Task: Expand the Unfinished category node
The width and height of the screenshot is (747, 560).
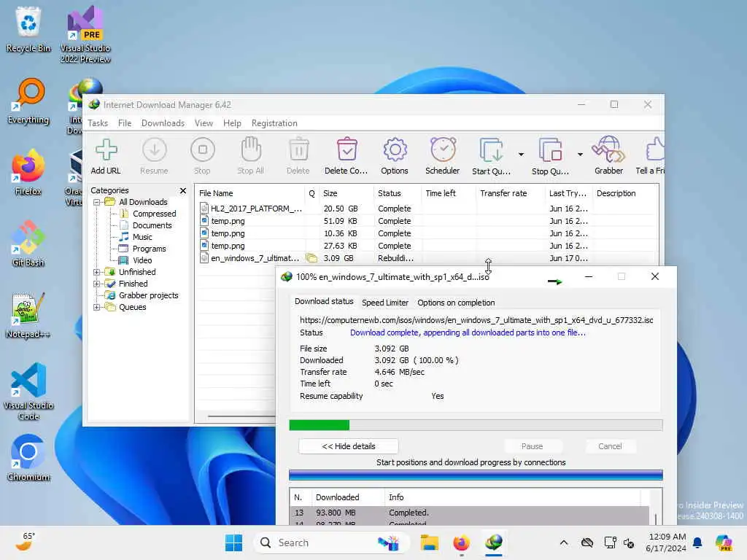Action: tap(97, 272)
